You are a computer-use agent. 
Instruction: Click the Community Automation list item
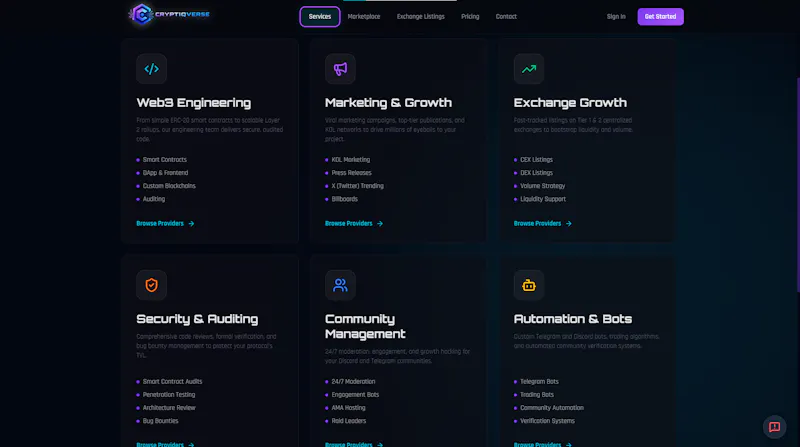coord(552,408)
